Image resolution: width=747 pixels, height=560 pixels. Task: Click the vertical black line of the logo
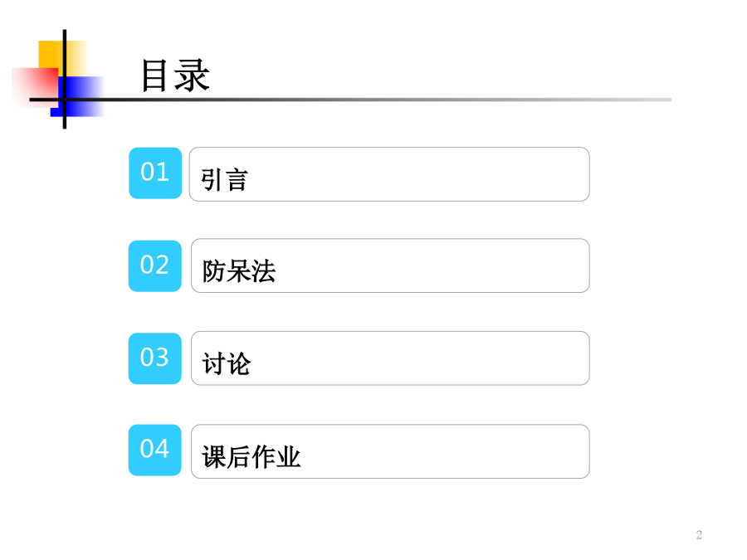coord(64,79)
